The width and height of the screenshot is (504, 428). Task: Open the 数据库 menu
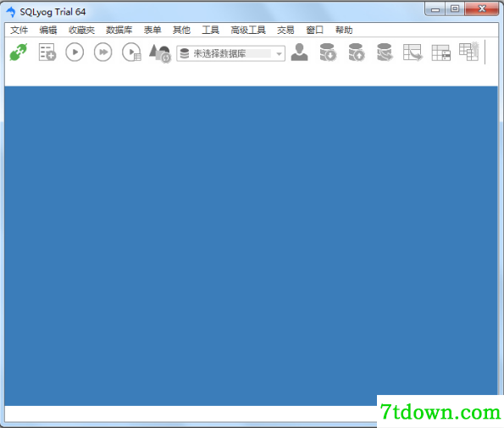tap(119, 30)
